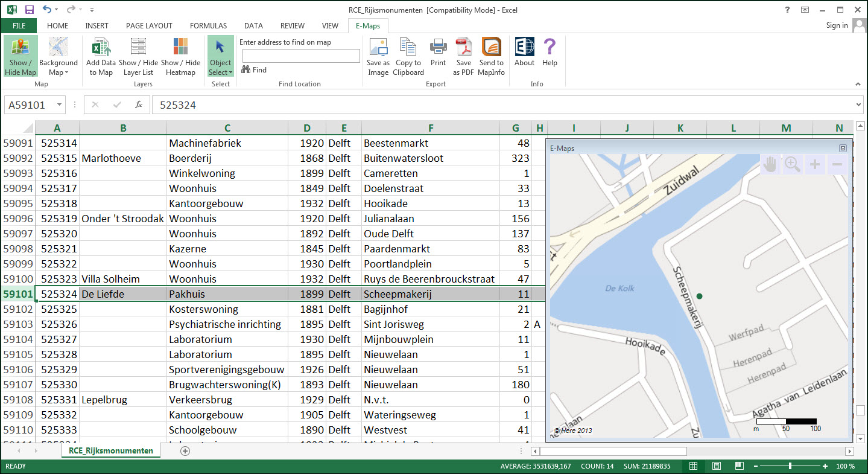Add a new sheet with plus button
Image resolution: width=868 pixels, height=474 pixels.
click(185, 451)
